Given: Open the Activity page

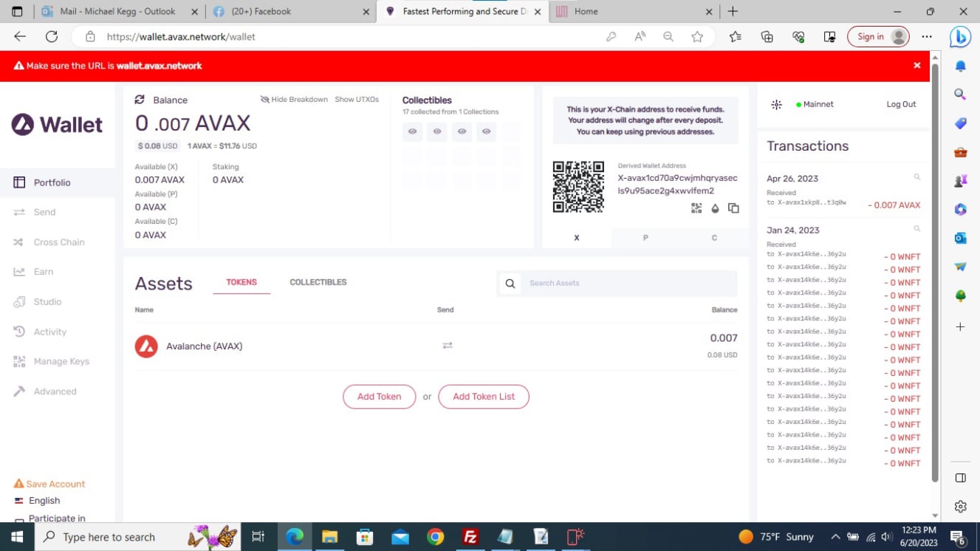Looking at the screenshot, I should pyautogui.click(x=49, y=332).
